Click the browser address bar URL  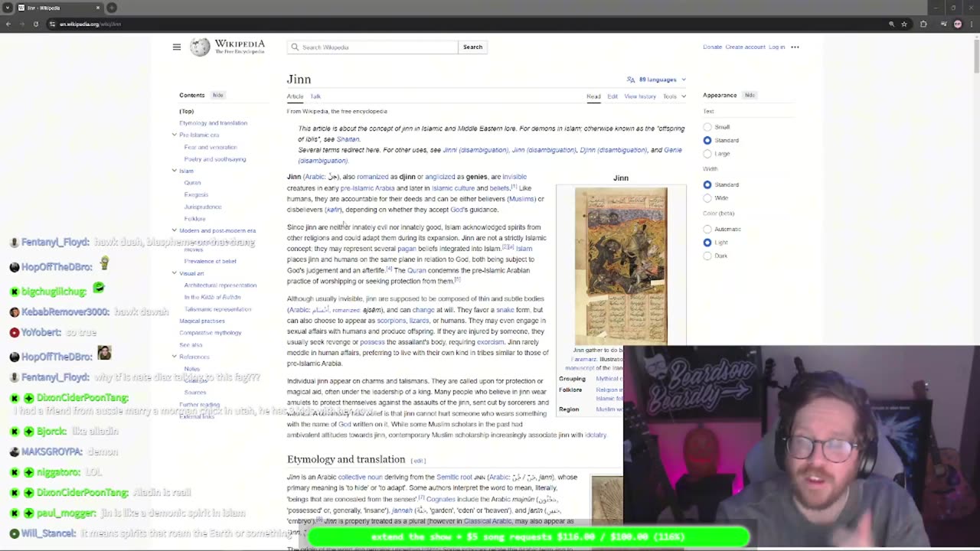90,24
